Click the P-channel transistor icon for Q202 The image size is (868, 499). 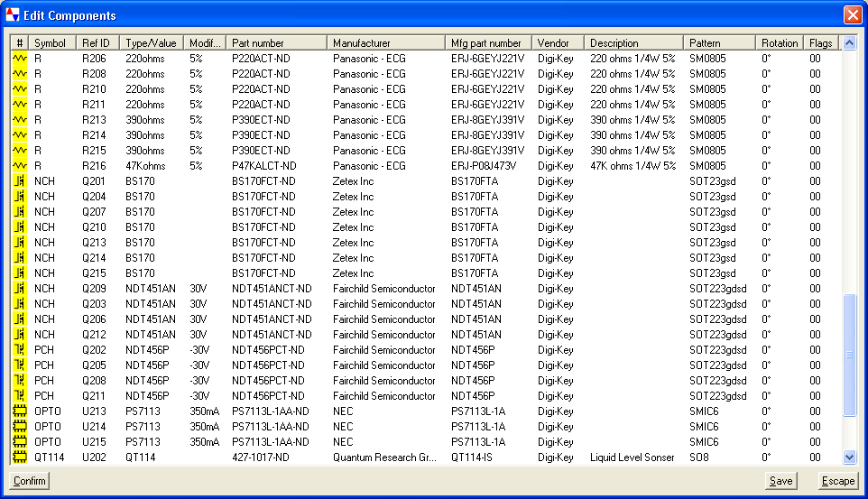[x=20, y=349]
